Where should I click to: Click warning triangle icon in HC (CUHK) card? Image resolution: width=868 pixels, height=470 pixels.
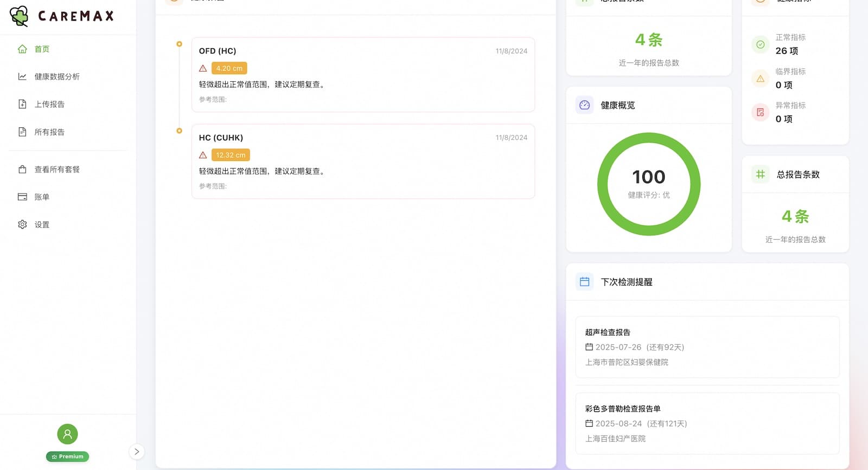point(203,155)
